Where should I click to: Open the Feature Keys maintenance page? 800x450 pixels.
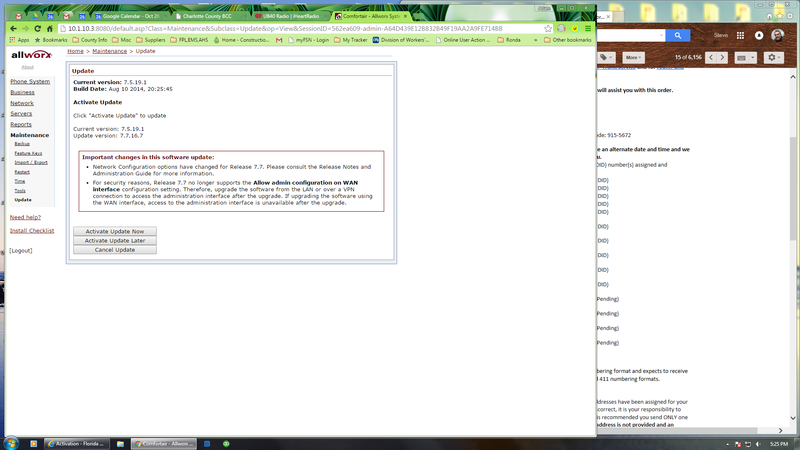pyautogui.click(x=28, y=153)
